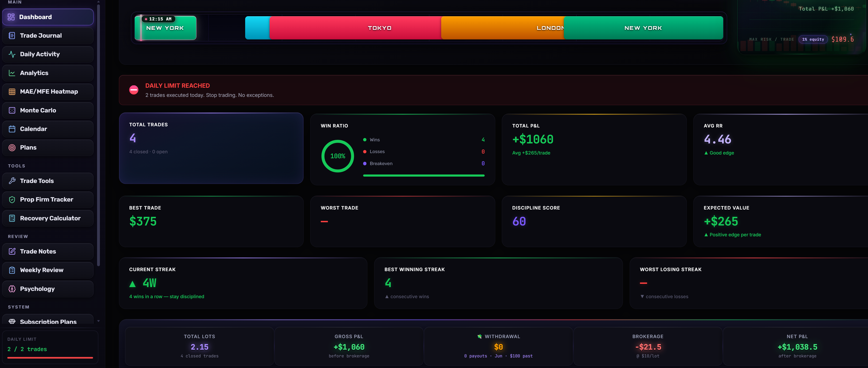Click the $375 Best Trade value
This screenshot has width=868, height=368.
143,222
